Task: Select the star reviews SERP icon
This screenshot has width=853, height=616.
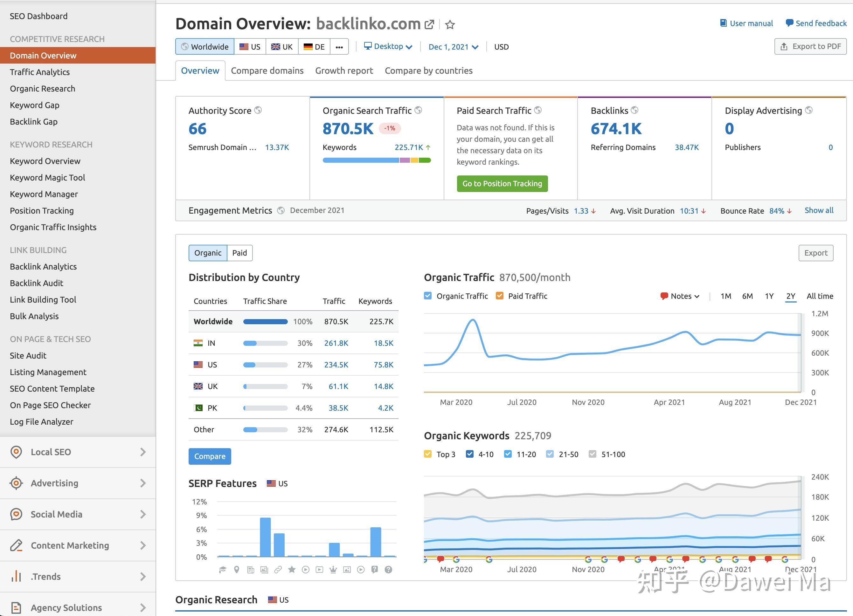Action: point(292,570)
